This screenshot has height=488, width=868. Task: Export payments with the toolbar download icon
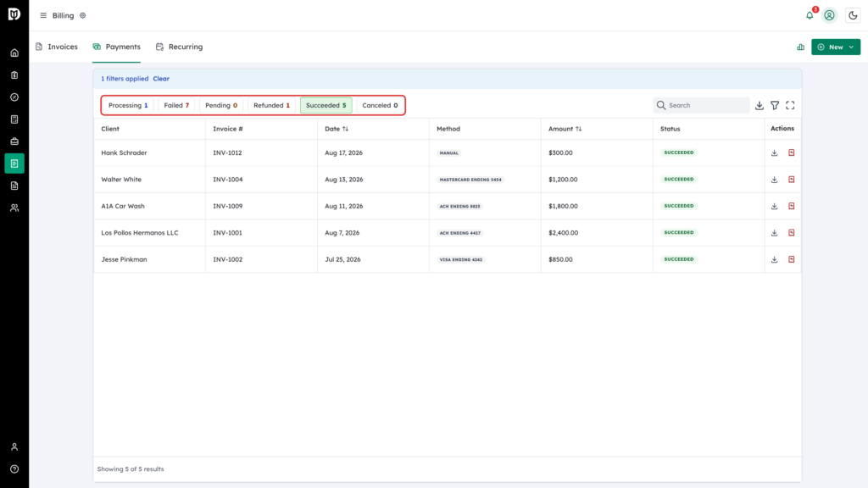pos(759,105)
